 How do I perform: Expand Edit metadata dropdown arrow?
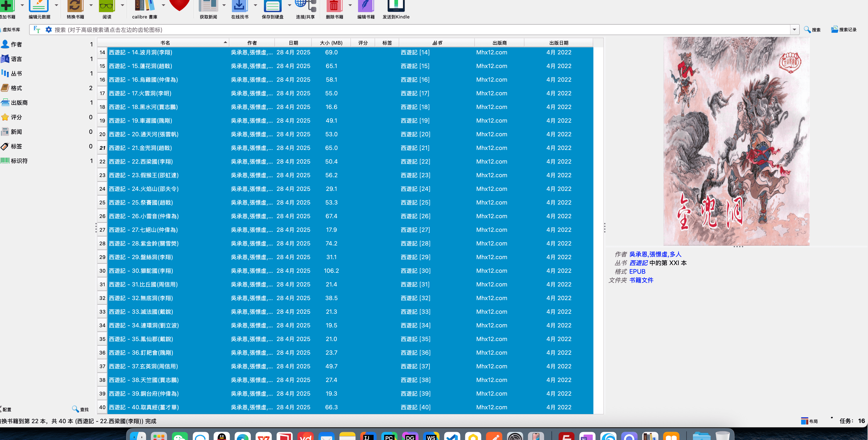pos(56,5)
